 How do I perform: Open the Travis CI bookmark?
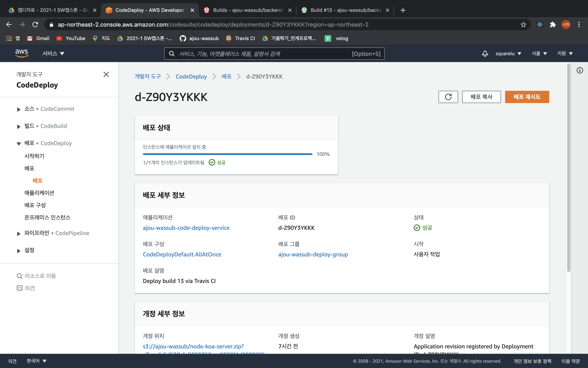tap(240, 38)
